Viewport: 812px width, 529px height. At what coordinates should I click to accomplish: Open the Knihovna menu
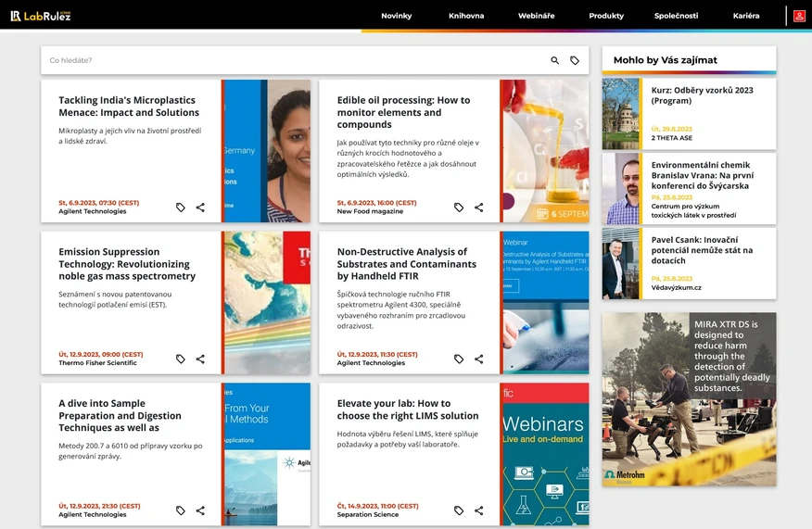click(x=466, y=16)
